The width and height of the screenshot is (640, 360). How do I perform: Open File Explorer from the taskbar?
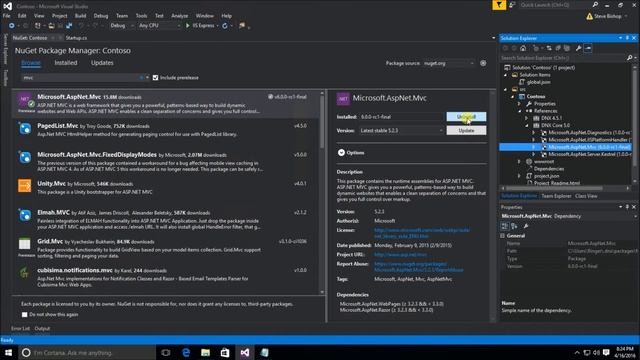[x=205, y=352]
